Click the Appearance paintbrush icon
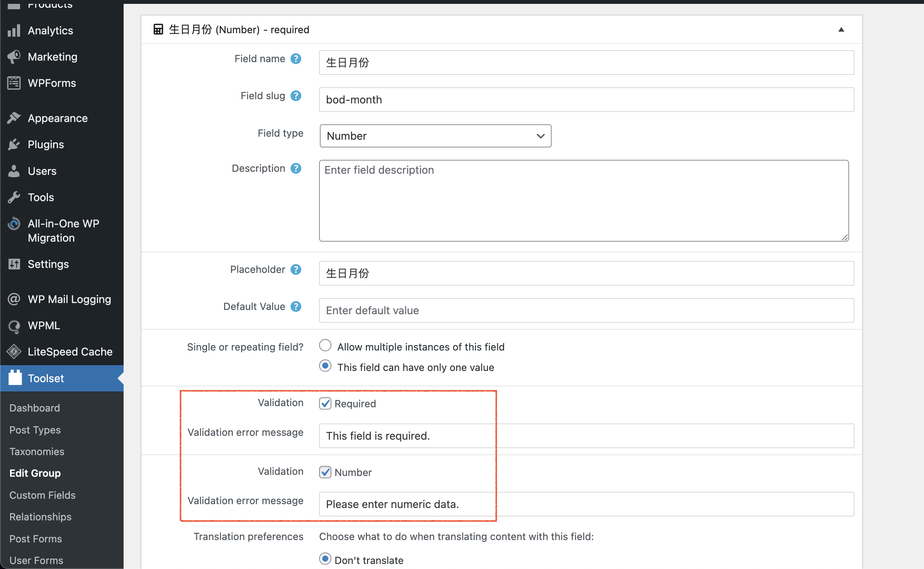 (x=14, y=118)
